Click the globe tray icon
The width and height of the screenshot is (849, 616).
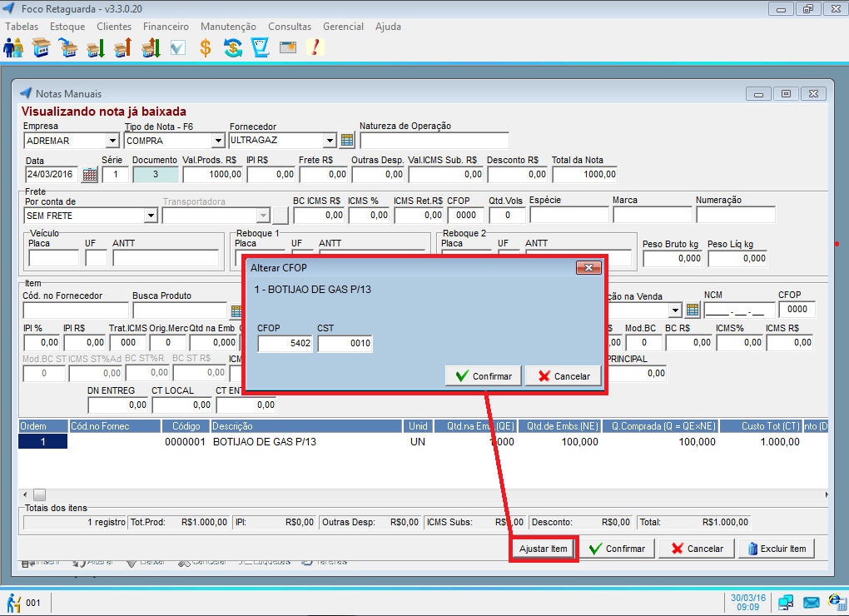pyautogui.click(x=837, y=601)
